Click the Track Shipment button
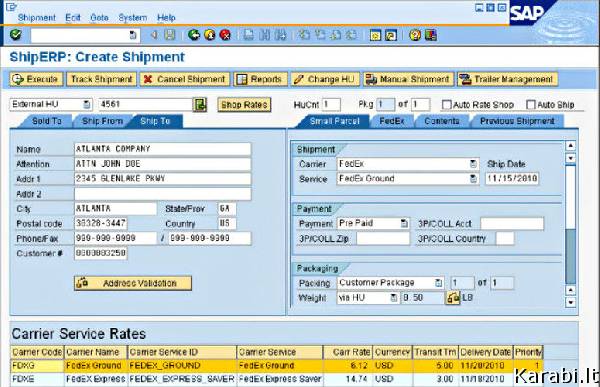600x387 pixels. coord(101,79)
